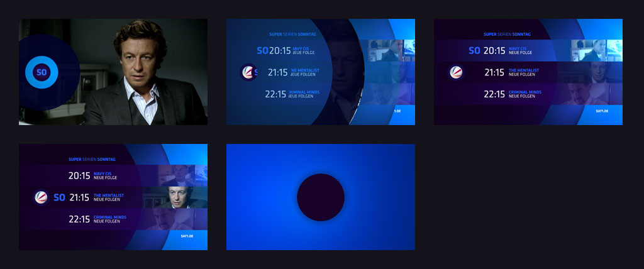The width and height of the screenshot is (644, 269).
Task: Click SUPER SERIEN SONNTAG heading in the purple SO 20:15 frame
Action: coord(508,35)
